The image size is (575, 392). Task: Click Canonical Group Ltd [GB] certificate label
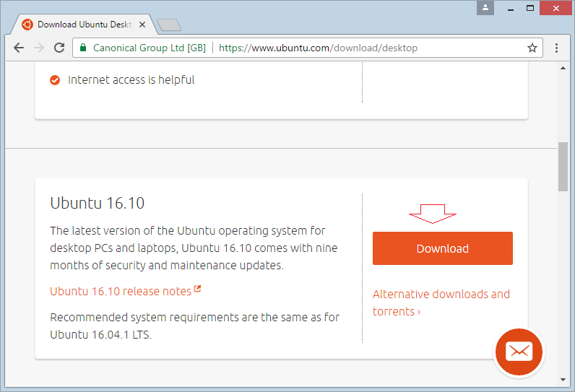[x=150, y=48]
